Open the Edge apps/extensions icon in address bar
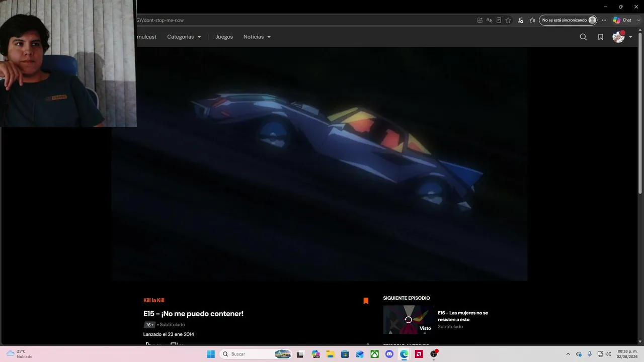The width and height of the screenshot is (644, 362). coord(480,20)
